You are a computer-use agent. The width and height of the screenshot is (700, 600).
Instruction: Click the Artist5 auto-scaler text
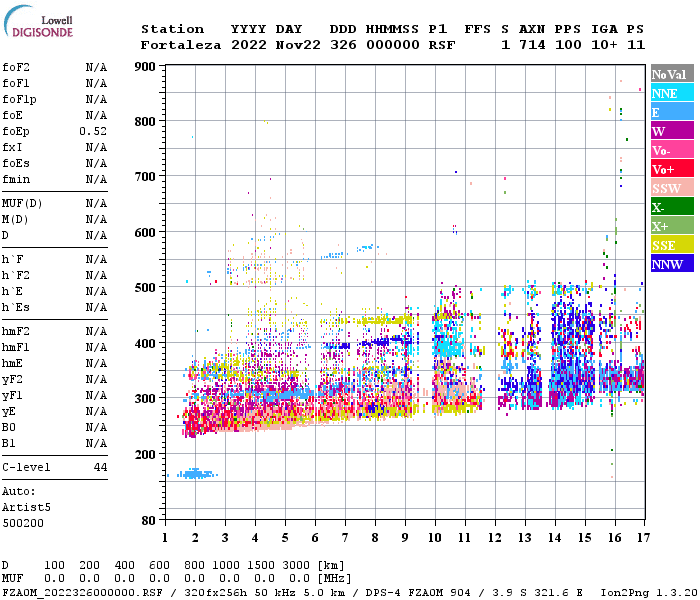(x=26, y=508)
